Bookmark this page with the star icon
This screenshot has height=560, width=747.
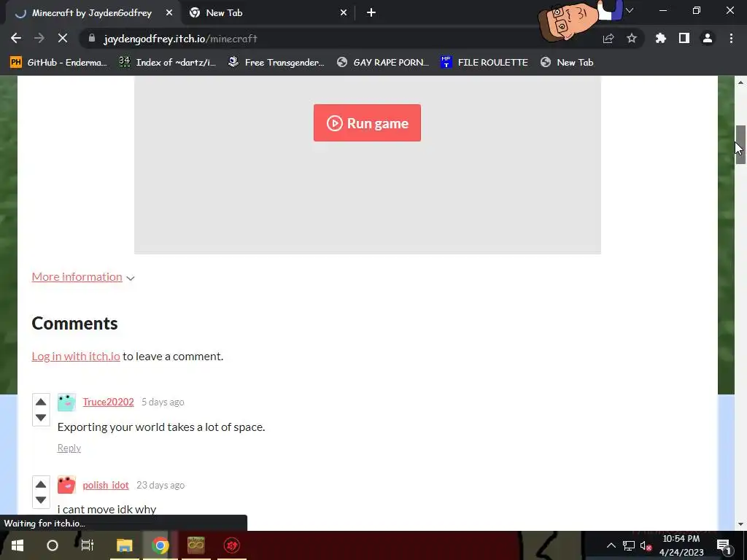632,39
